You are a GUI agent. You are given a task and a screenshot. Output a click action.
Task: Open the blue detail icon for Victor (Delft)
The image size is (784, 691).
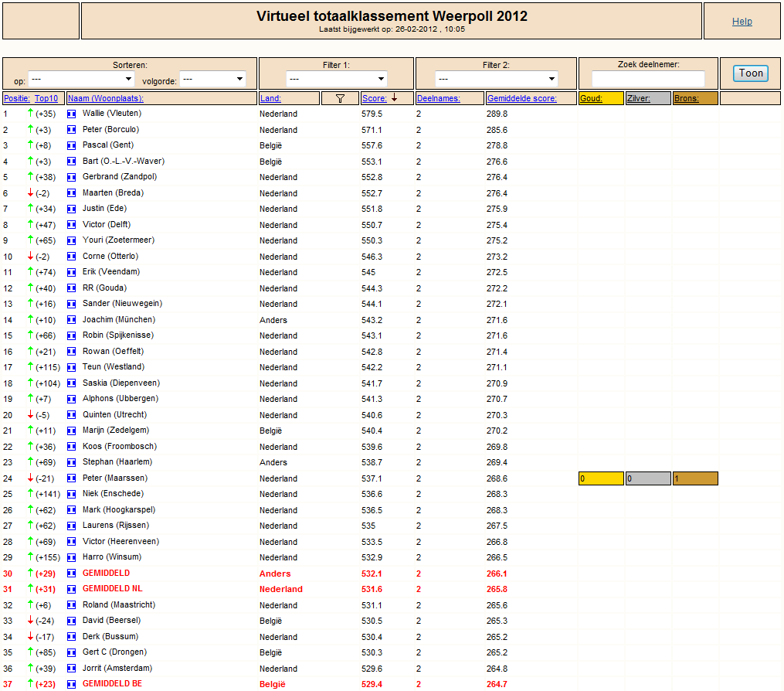(x=72, y=225)
